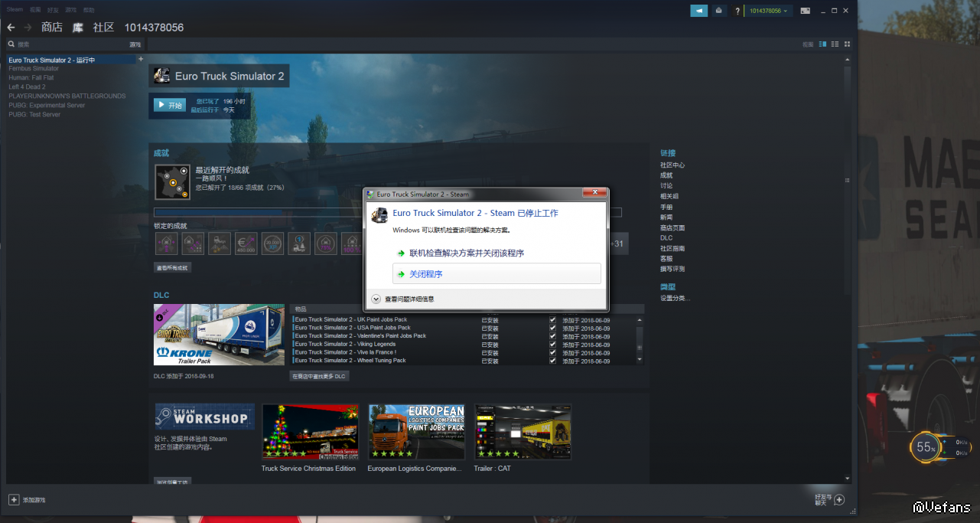Click the 20.000 XP locked achievement icon

(x=272, y=244)
